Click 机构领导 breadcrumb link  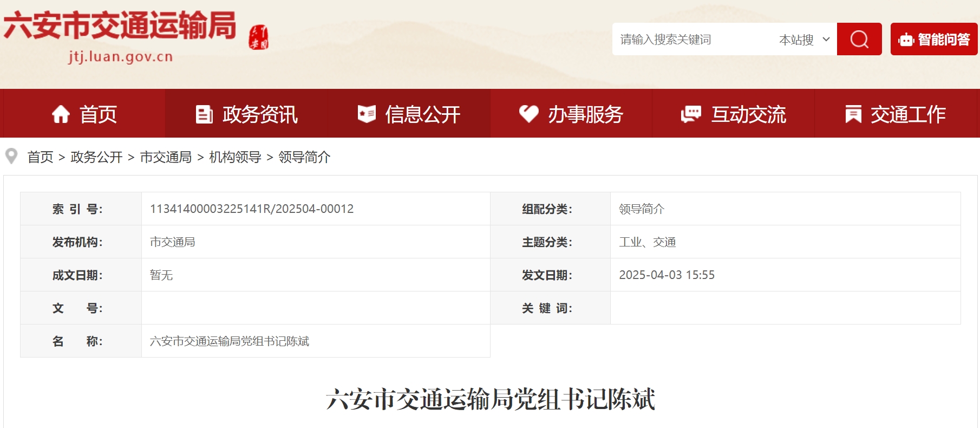[235, 157]
